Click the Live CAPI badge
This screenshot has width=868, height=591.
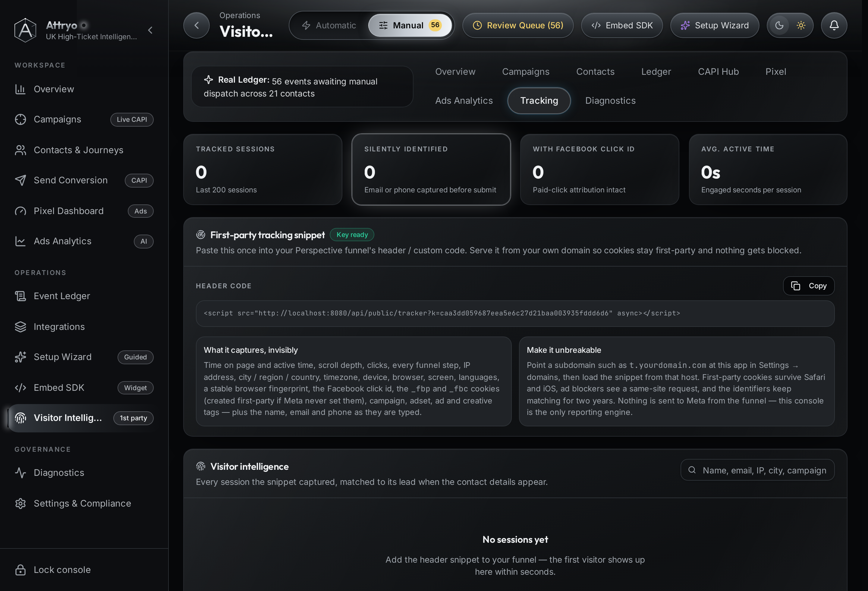[x=132, y=119]
